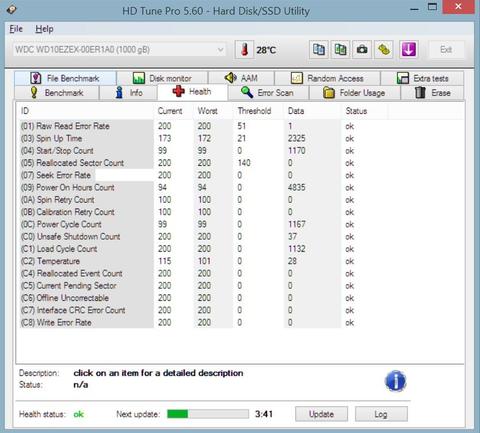This screenshot has height=433, width=480.
Task: Click the 28°C temperature reading
Action: (x=266, y=50)
